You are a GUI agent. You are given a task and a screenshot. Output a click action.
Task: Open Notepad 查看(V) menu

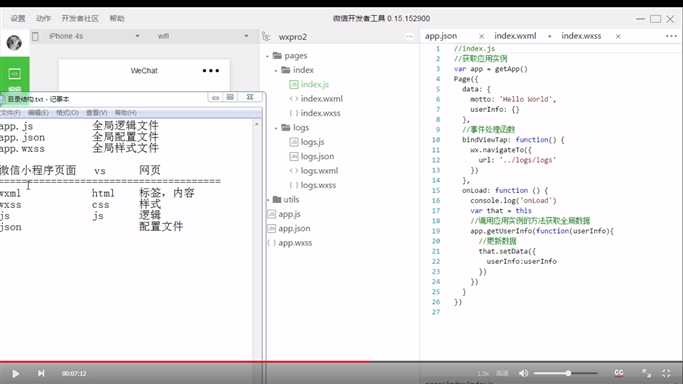click(96, 113)
